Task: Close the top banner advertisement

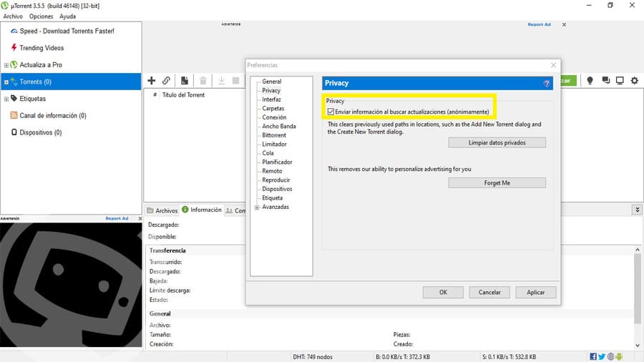Action: pyautogui.click(x=564, y=24)
